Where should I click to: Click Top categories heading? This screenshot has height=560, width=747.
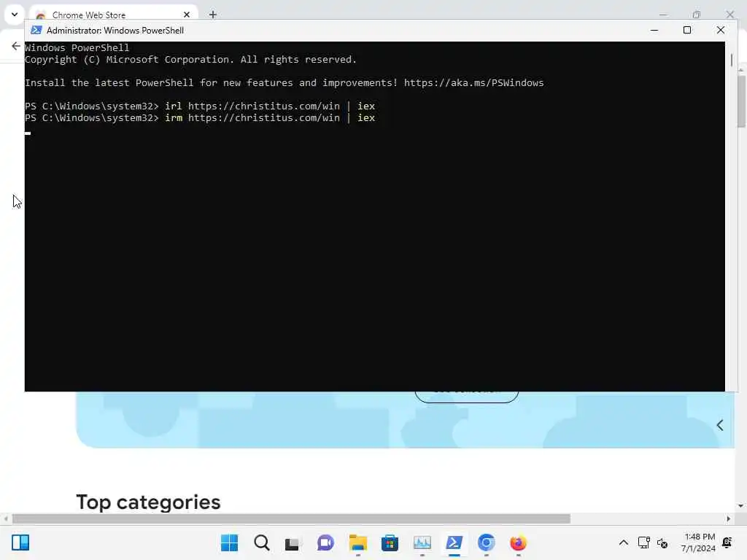coord(148,502)
